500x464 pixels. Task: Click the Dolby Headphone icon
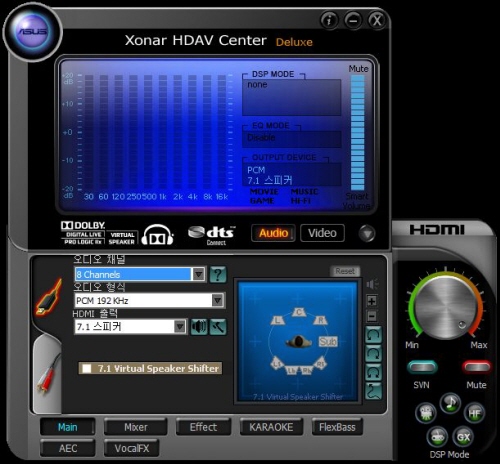pos(157,235)
